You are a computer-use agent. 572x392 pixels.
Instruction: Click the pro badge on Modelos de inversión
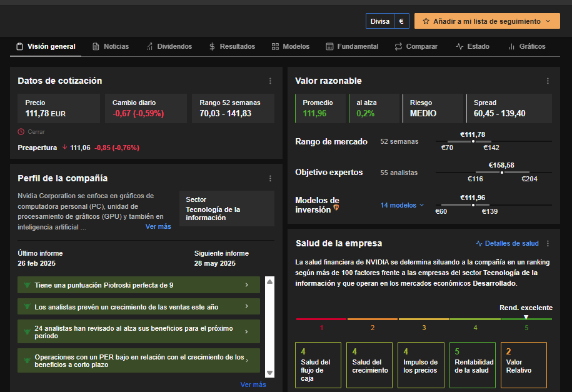(336, 208)
